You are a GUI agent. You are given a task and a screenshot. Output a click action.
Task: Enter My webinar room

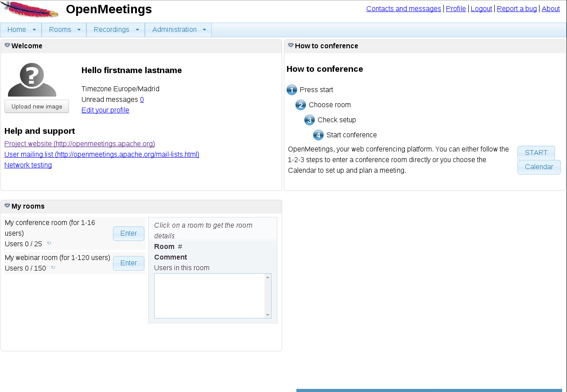(128, 263)
